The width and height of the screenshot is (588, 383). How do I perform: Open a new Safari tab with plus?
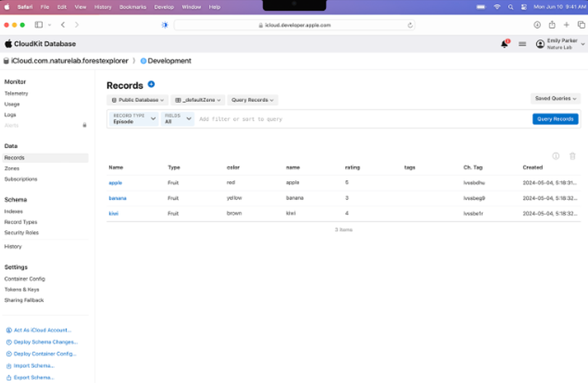566,25
